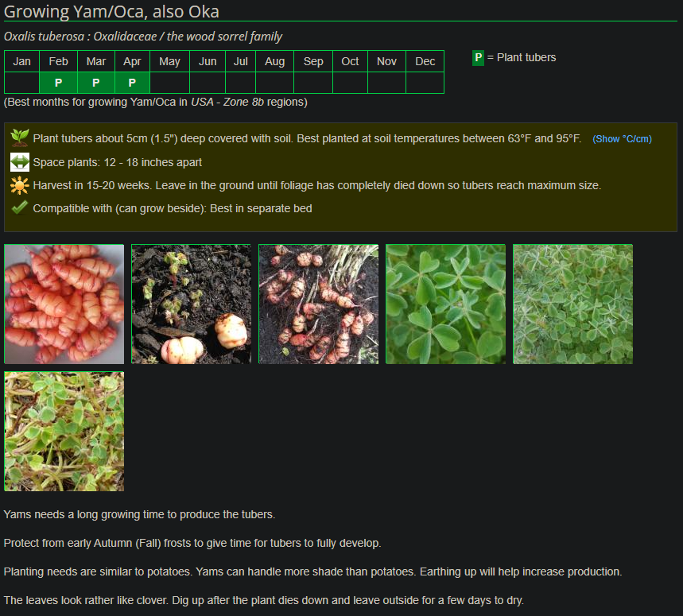Click the P marker under Apr
The height and width of the screenshot is (616, 683).
pyautogui.click(x=132, y=83)
